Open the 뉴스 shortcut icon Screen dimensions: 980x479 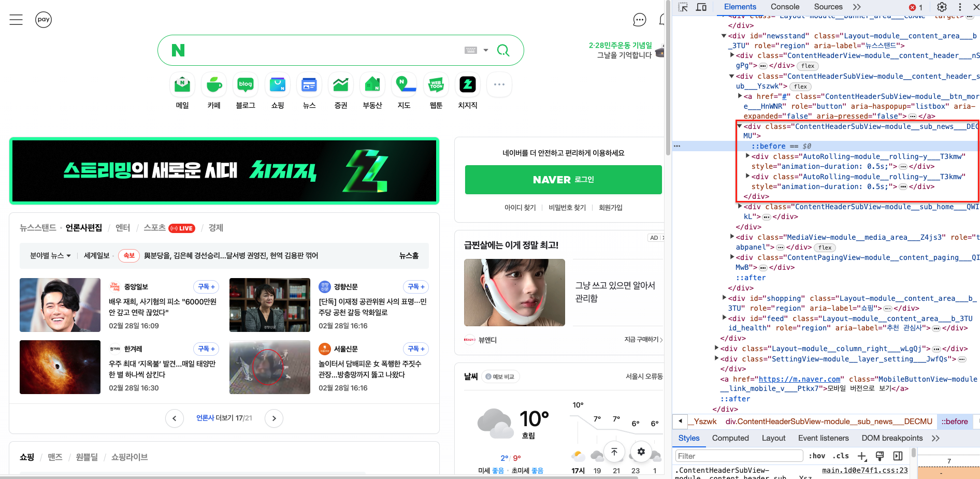click(x=309, y=84)
